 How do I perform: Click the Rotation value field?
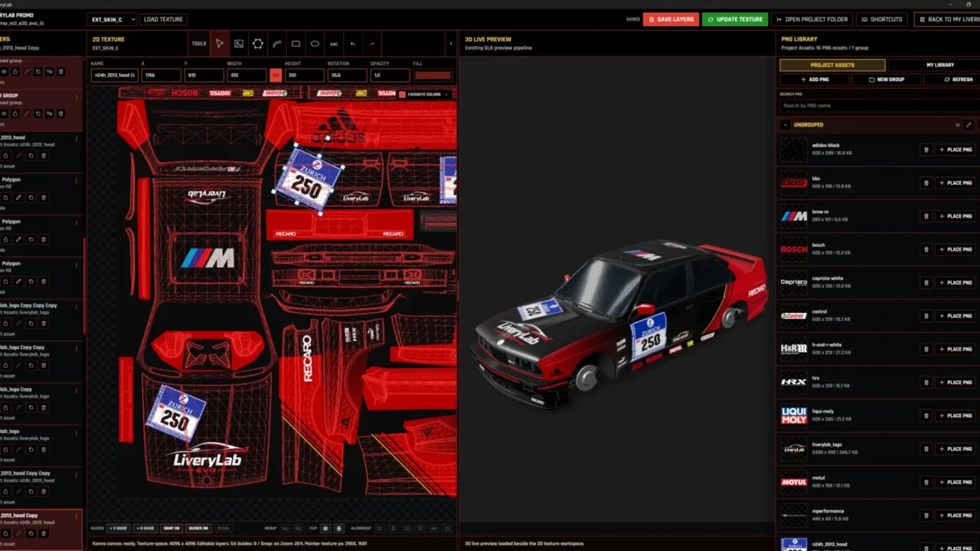pos(347,75)
